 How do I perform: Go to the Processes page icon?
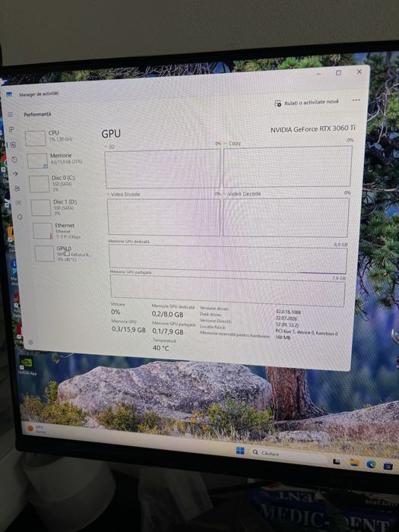(x=11, y=130)
